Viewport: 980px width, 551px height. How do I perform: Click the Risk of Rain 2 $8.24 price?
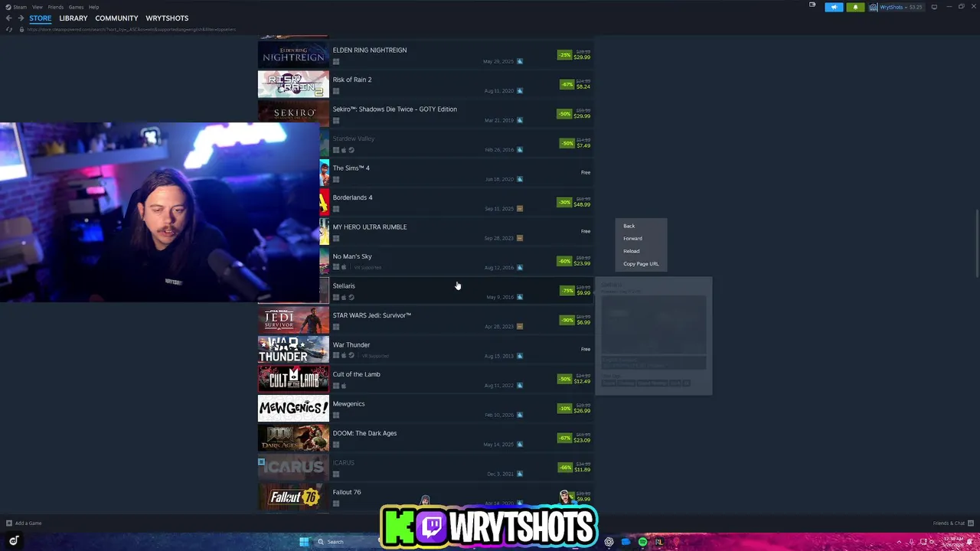(583, 87)
